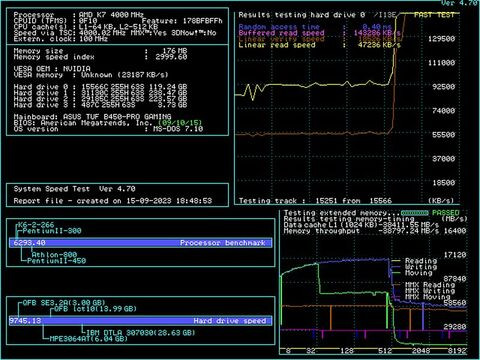This screenshot has width=480, height=360.
Task: Click the 18500 axis value
Action: [x=443, y=183]
